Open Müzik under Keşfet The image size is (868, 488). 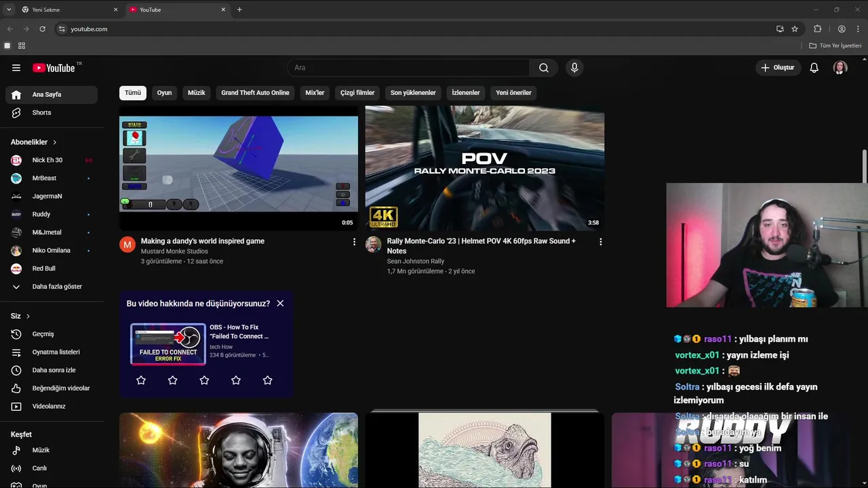[52, 450]
